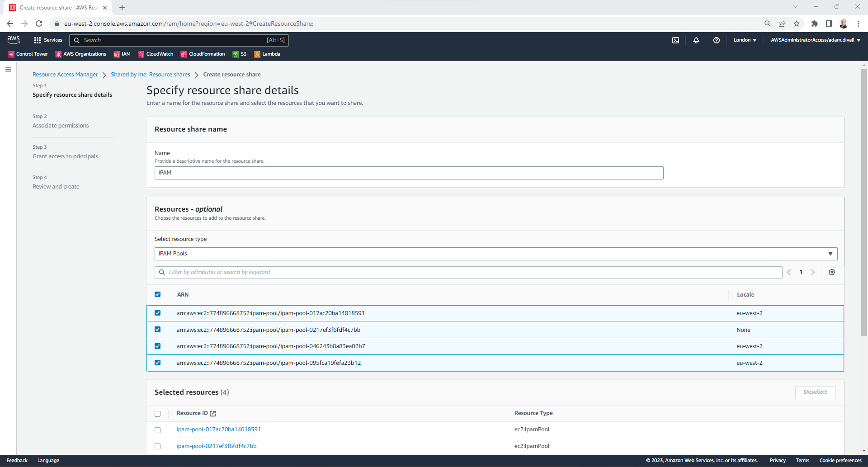Click the share page icon in the address bar

coord(782,24)
